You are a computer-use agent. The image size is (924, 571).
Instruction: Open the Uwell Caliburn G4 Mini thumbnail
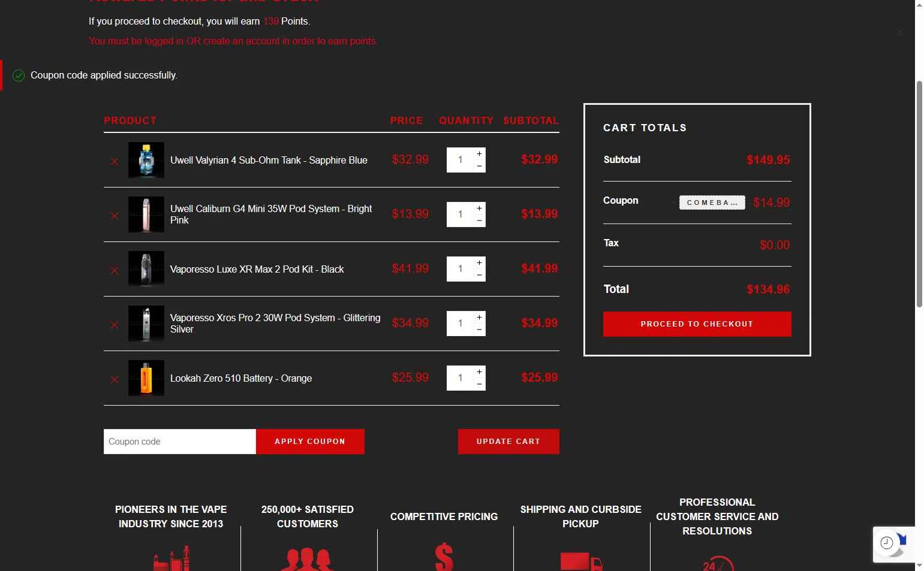[146, 214]
